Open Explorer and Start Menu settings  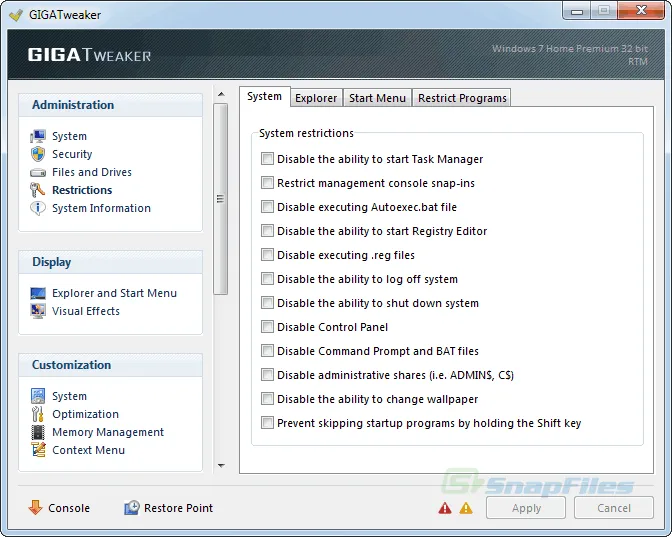pyautogui.click(x=114, y=293)
